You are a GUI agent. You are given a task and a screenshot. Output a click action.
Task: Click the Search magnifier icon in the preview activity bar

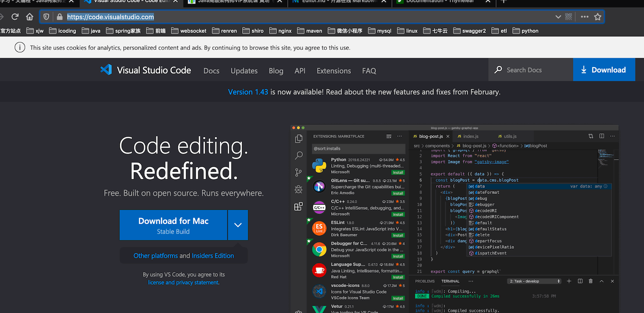click(299, 156)
